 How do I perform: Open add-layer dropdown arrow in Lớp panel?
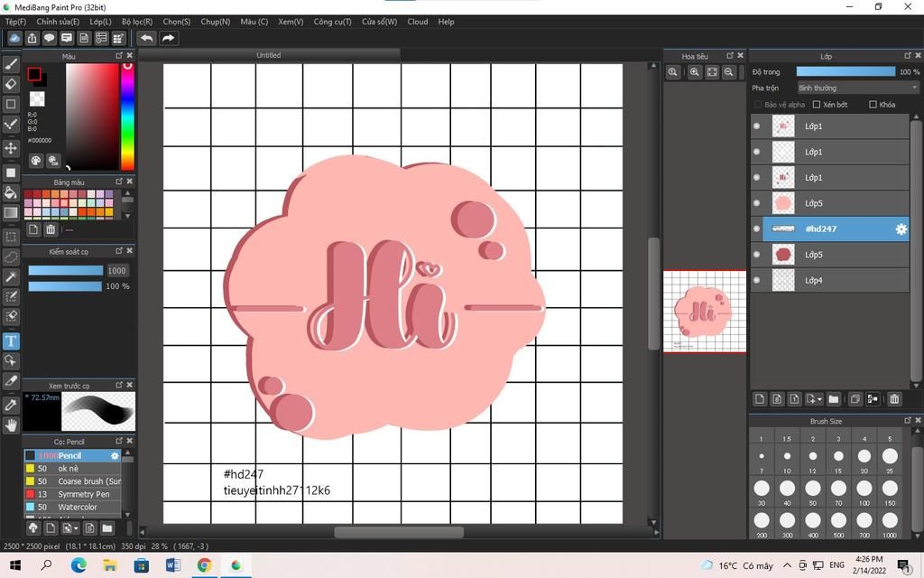tap(819, 399)
